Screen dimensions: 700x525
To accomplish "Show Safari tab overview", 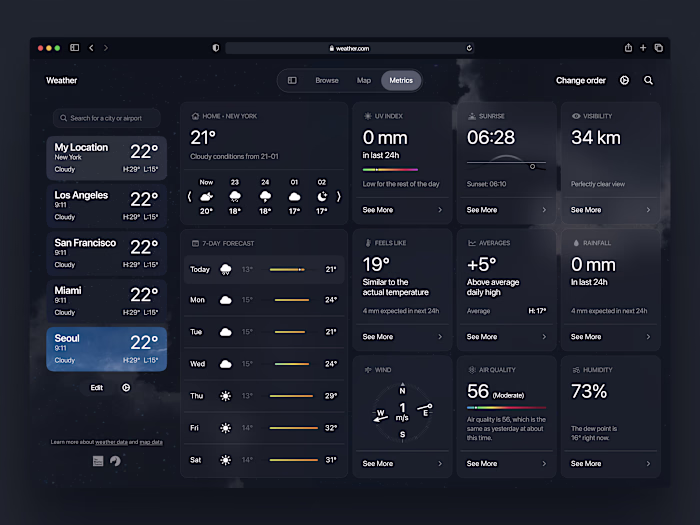I will 658,47.
